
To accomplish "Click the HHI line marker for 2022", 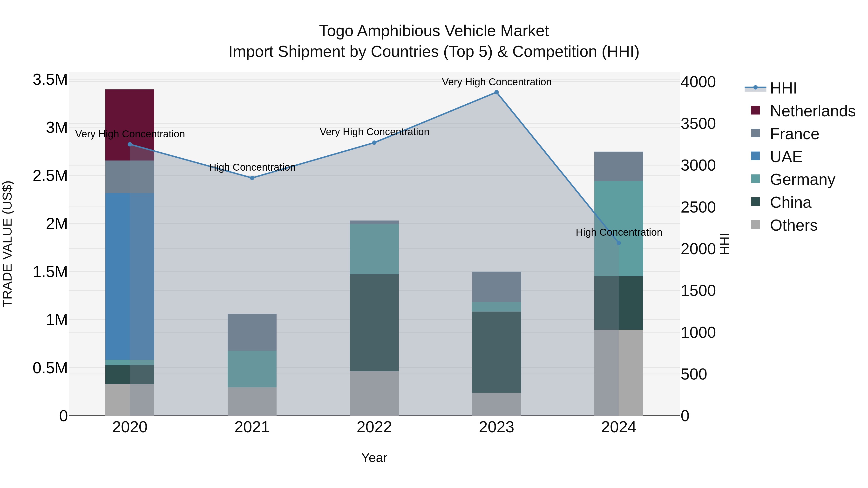I will (374, 142).
